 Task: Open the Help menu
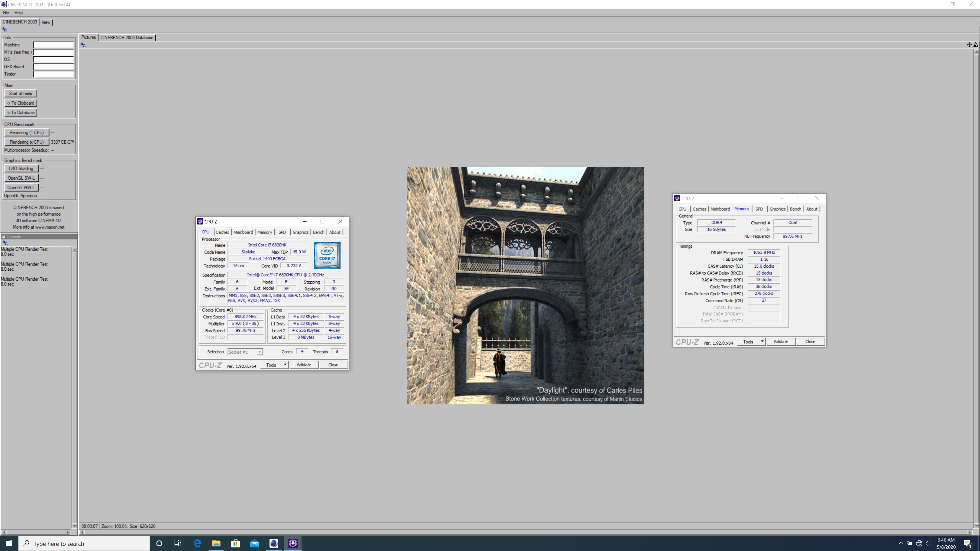[18, 12]
